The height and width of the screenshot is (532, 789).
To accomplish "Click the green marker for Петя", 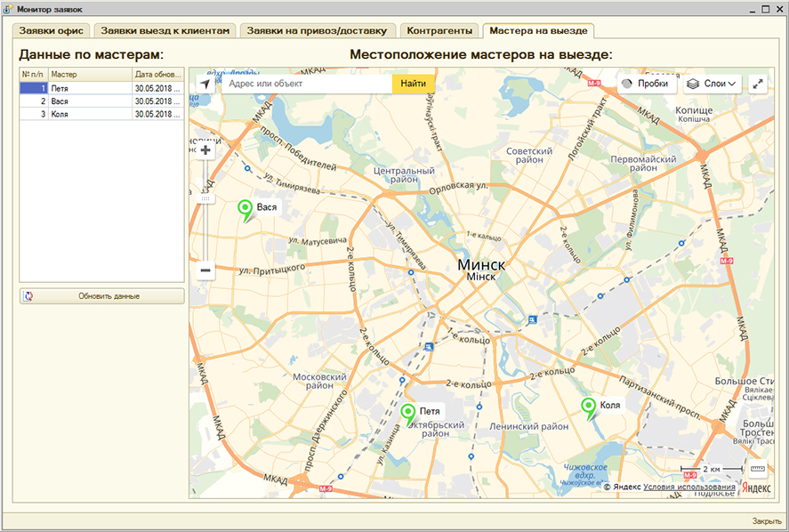I will coord(408,413).
